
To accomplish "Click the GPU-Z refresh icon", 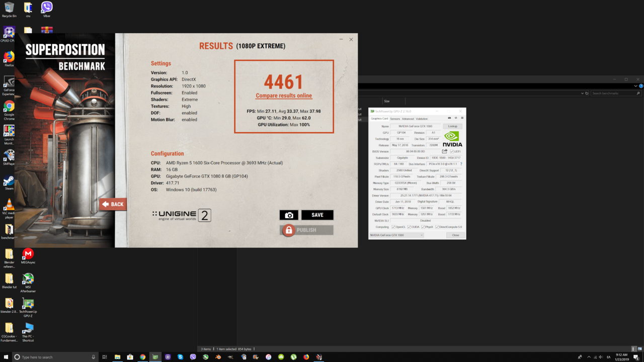I will (x=456, y=118).
